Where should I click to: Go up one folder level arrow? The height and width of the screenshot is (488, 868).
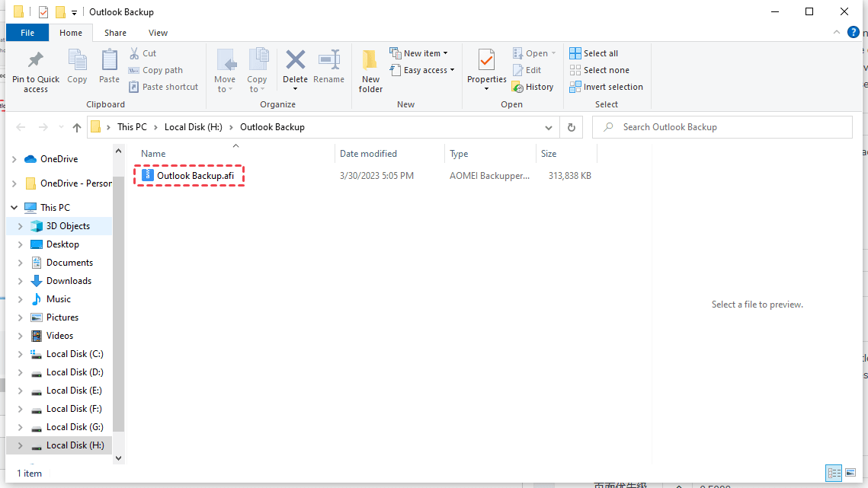77,127
